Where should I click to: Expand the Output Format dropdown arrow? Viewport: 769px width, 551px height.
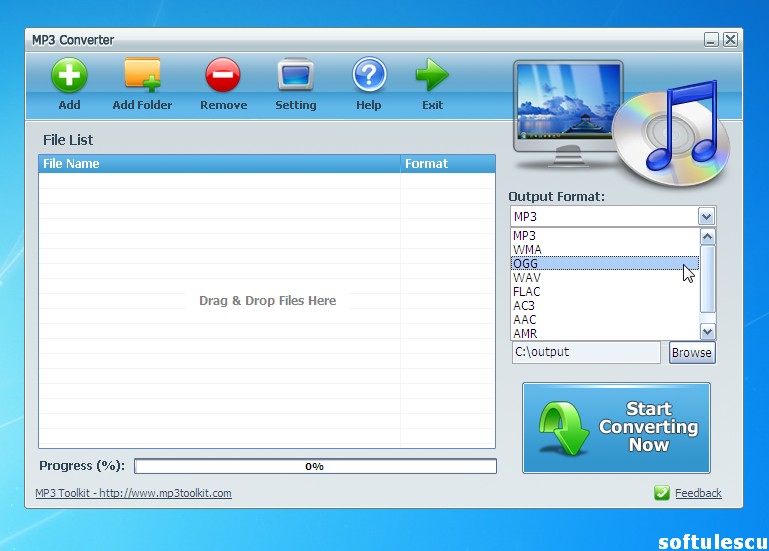[x=706, y=216]
